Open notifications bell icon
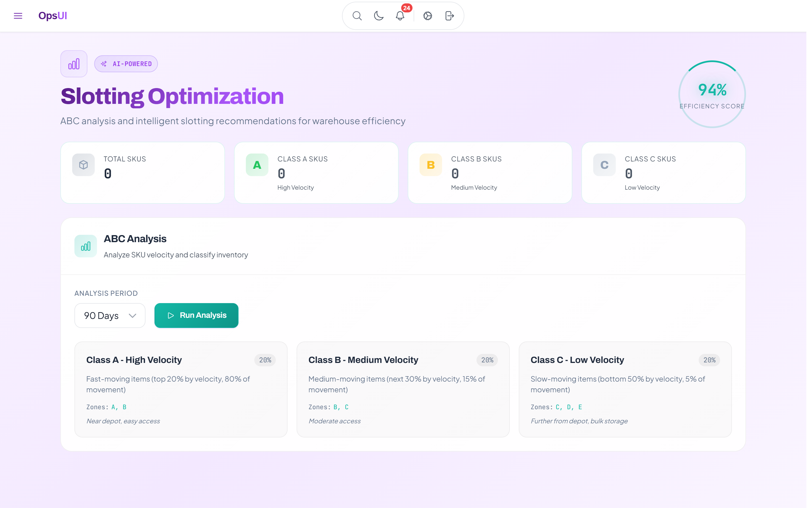812x508 pixels. (400, 16)
